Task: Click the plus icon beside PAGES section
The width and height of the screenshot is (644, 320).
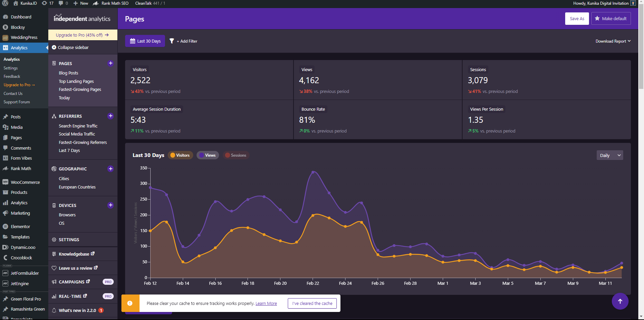Action: [x=110, y=63]
